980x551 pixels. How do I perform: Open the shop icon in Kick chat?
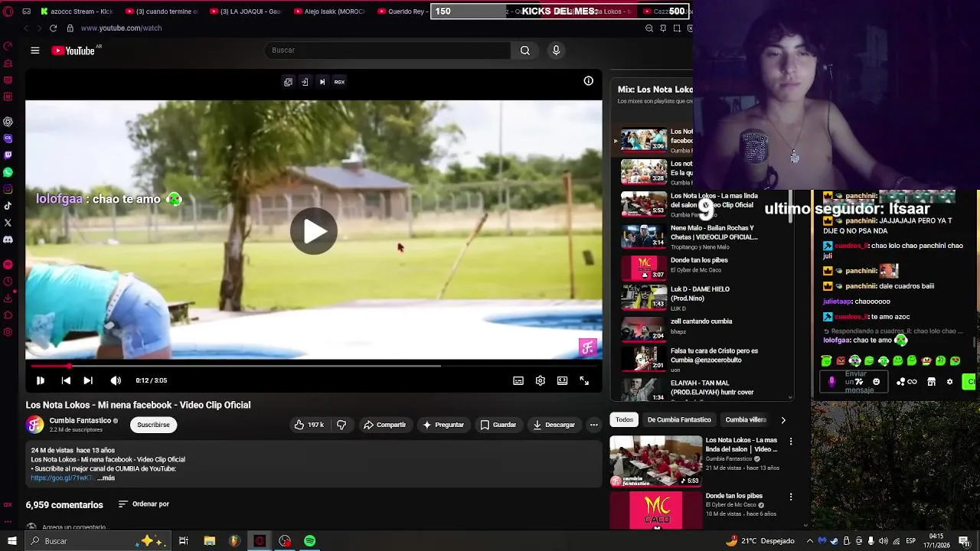(x=931, y=382)
